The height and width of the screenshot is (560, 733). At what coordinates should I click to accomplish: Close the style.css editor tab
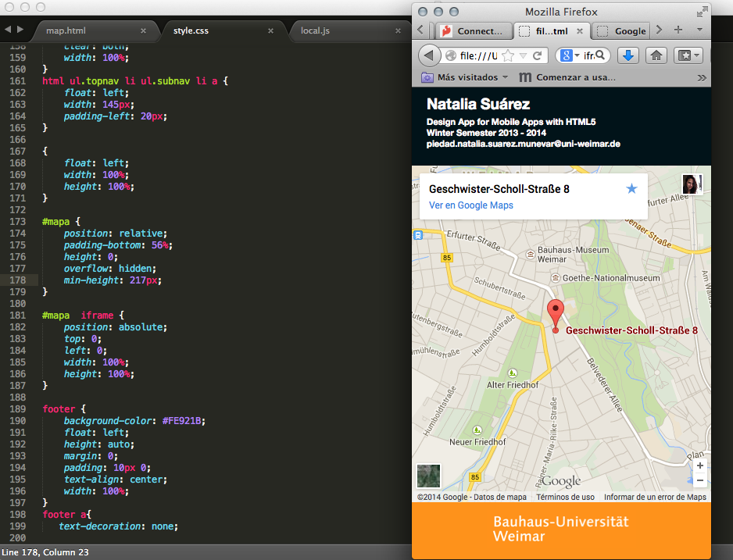270,30
